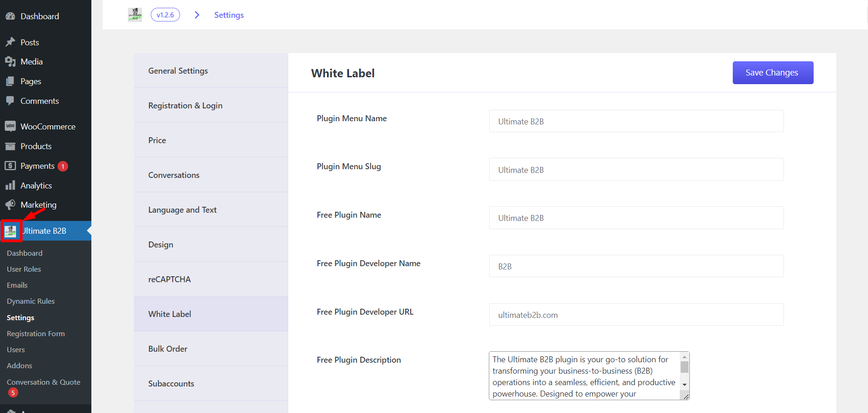Open the Ultimate B2B submenu Dashboard
The height and width of the screenshot is (413, 868).
pyautogui.click(x=25, y=253)
